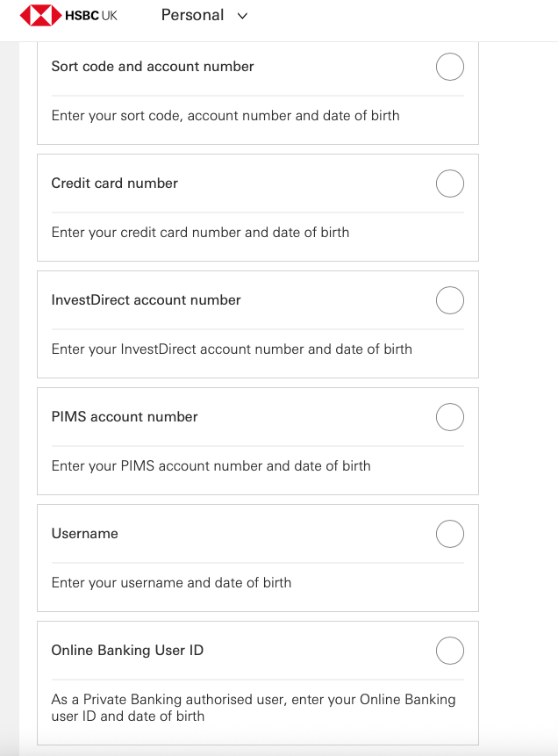The height and width of the screenshot is (756, 558).
Task: Click the 'Enter your username and date of birth' text
Action: 171,583
